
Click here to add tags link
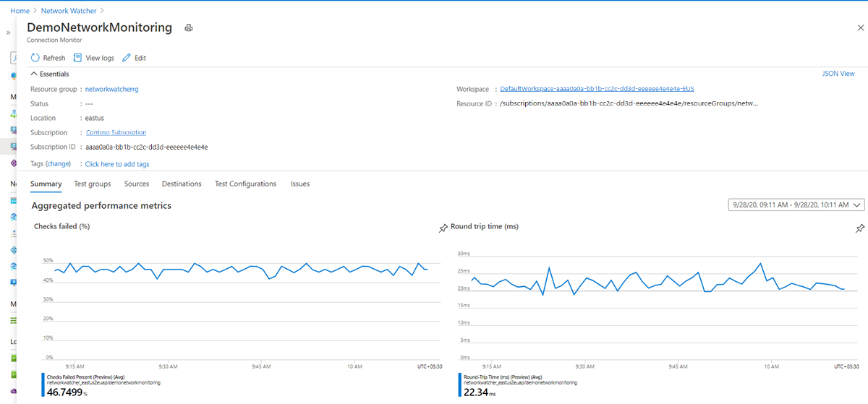coord(117,164)
